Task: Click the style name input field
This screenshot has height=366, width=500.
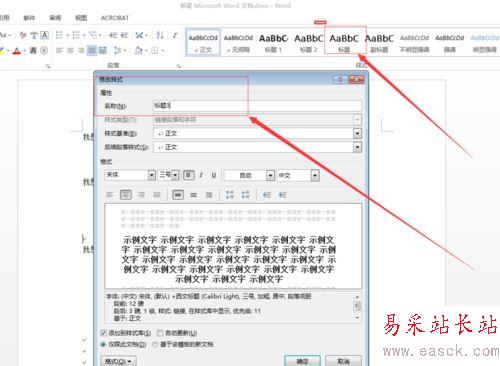Action: point(257,106)
